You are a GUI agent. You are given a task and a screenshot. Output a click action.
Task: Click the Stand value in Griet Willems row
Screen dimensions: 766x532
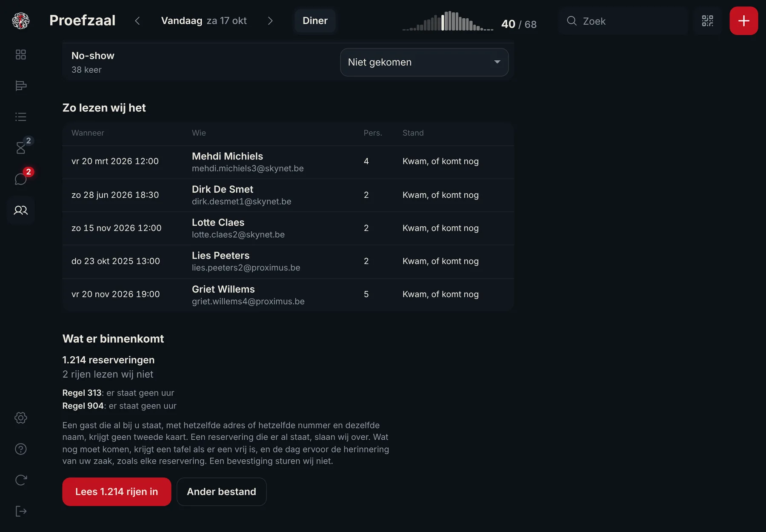click(x=440, y=294)
